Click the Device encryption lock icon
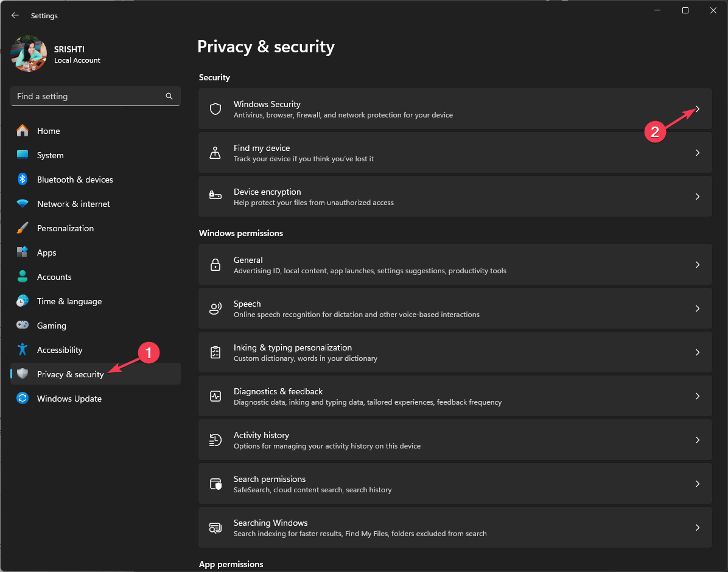The width and height of the screenshot is (728, 572). 215,197
